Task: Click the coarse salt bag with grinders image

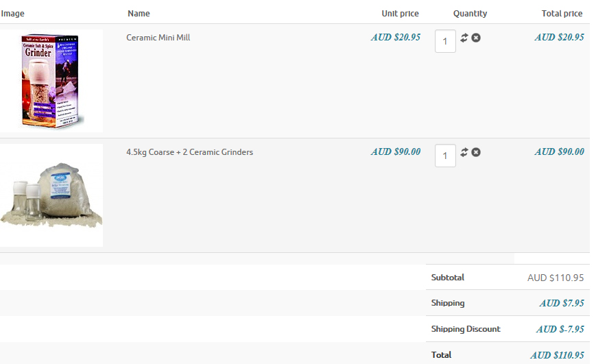Action: (x=52, y=195)
